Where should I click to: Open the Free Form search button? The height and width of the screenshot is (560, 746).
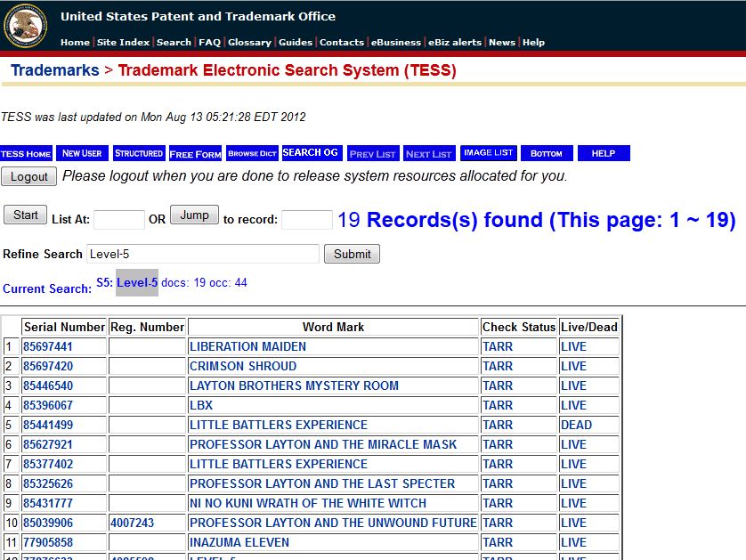(196, 153)
